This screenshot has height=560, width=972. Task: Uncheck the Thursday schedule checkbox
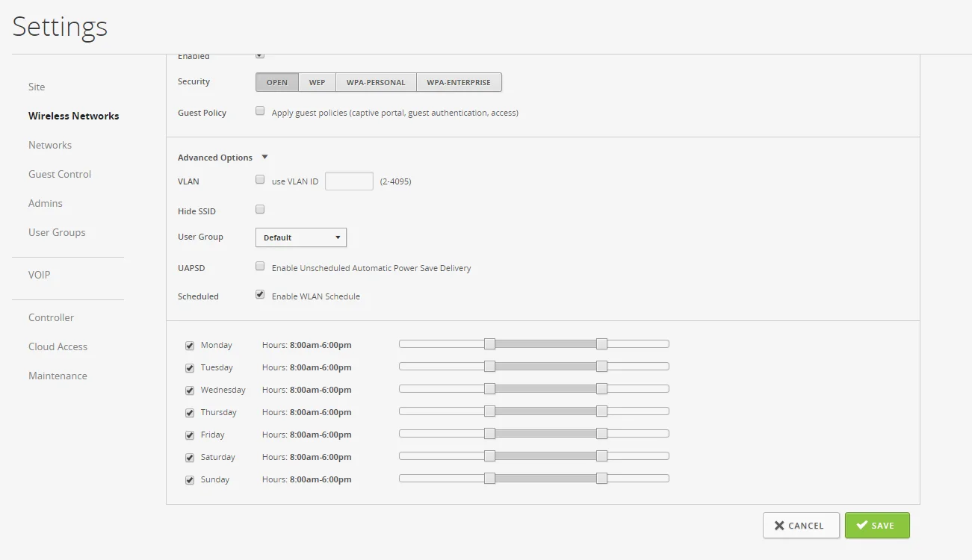[190, 413]
